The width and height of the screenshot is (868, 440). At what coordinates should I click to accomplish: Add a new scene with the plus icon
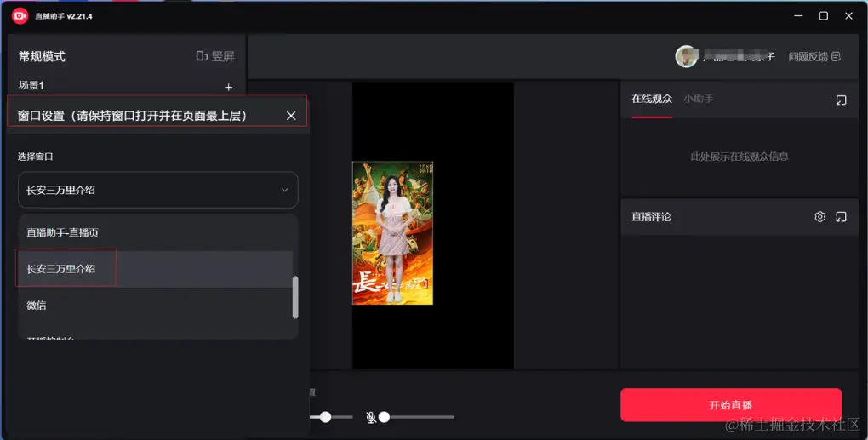coord(228,88)
